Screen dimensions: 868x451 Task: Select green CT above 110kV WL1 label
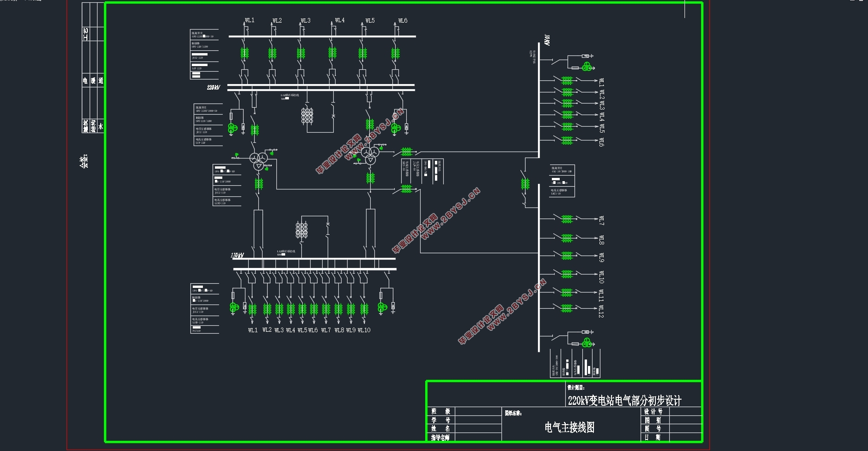[x=253, y=309]
